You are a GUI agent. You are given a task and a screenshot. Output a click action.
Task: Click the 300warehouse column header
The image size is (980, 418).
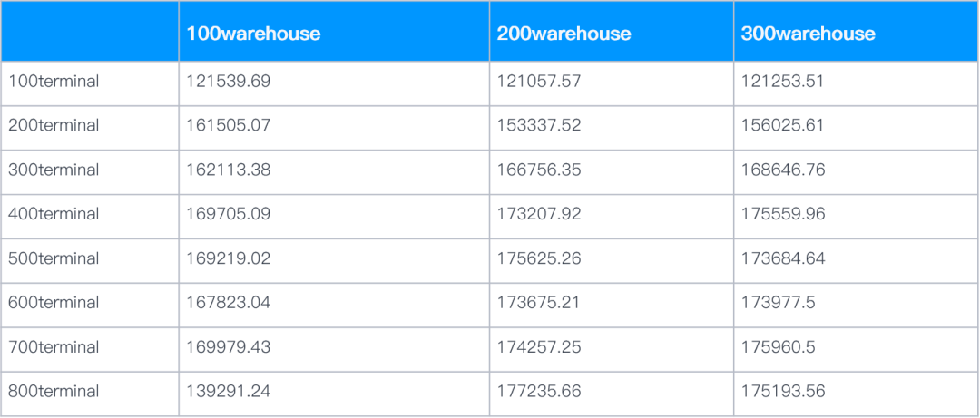(808, 34)
